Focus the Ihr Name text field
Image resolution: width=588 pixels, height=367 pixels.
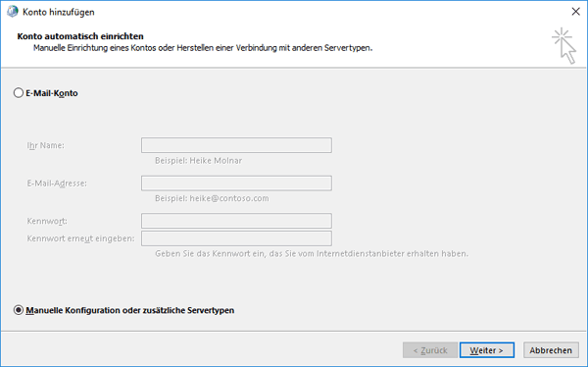pos(236,145)
